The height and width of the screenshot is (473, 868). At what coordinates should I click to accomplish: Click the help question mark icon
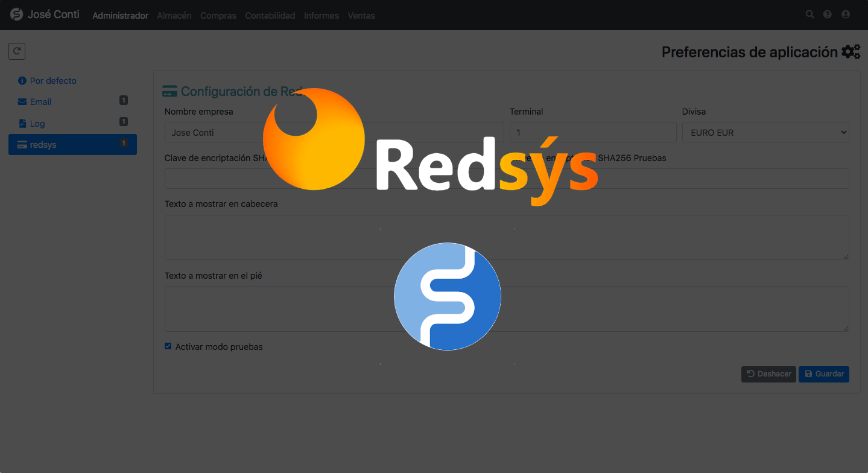click(827, 14)
